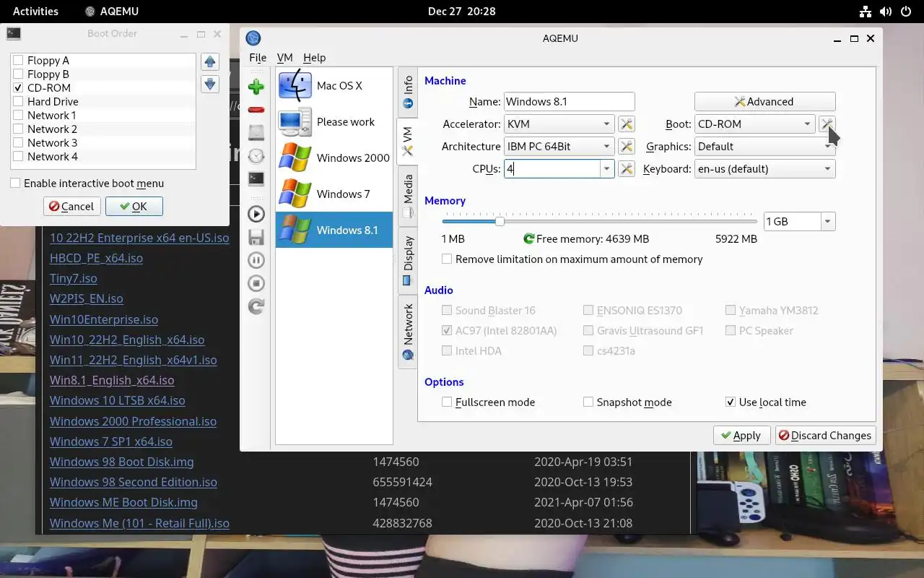Open Accelerator settings wrench icon
Viewport: 924px width, 578px height.
click(x=627, y=124)
